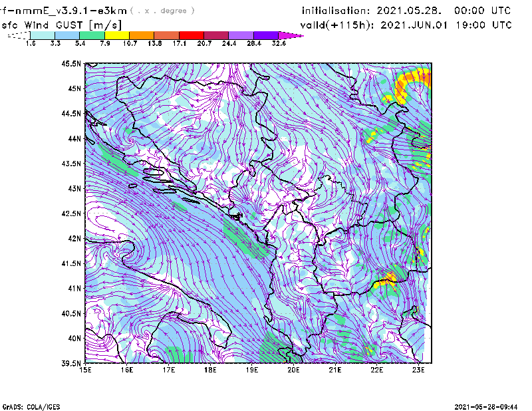Click the model name 'nmmE_v3.9.1-e3km' text
The width and height of the screenshot is (532, 411).
click(x=71, y=11)
